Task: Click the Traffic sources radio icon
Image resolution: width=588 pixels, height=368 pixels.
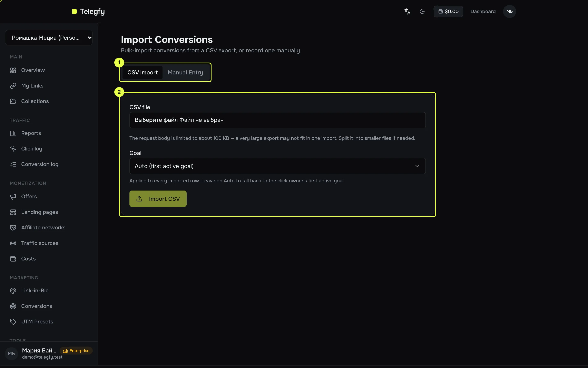Action: (13, 243)
